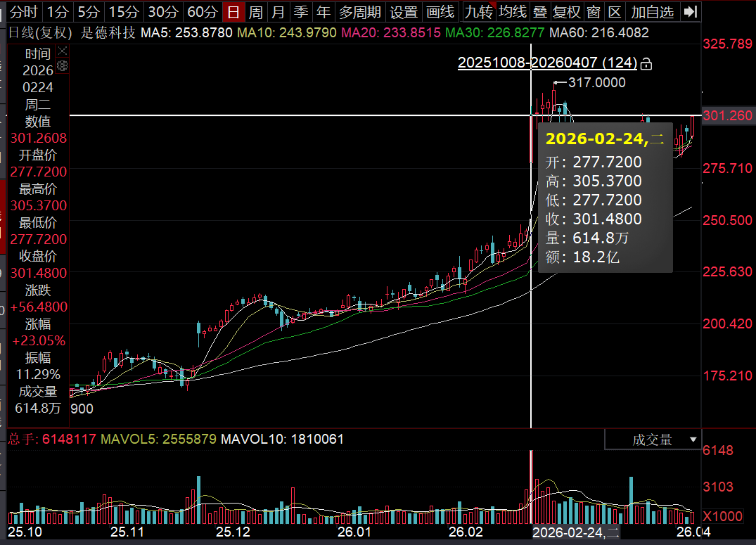Click the 25.12 time axis label

pyautogui.click(x=233, y=532)
